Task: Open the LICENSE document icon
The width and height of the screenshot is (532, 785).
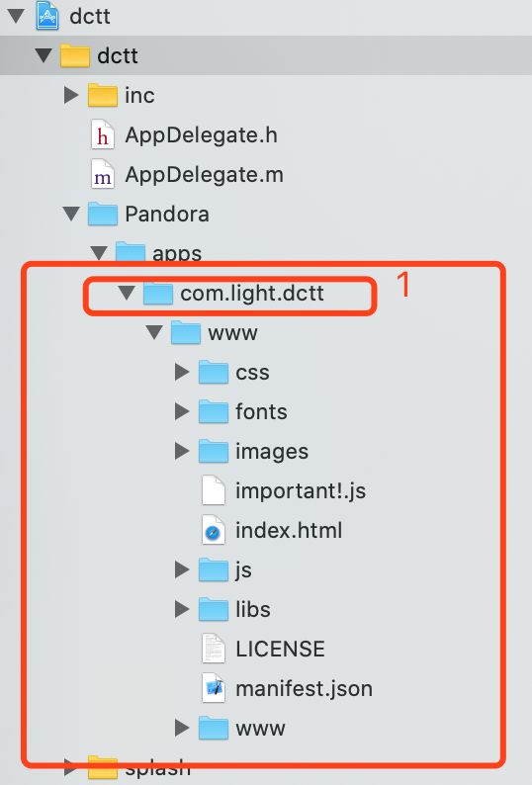Action: [214, 649]
